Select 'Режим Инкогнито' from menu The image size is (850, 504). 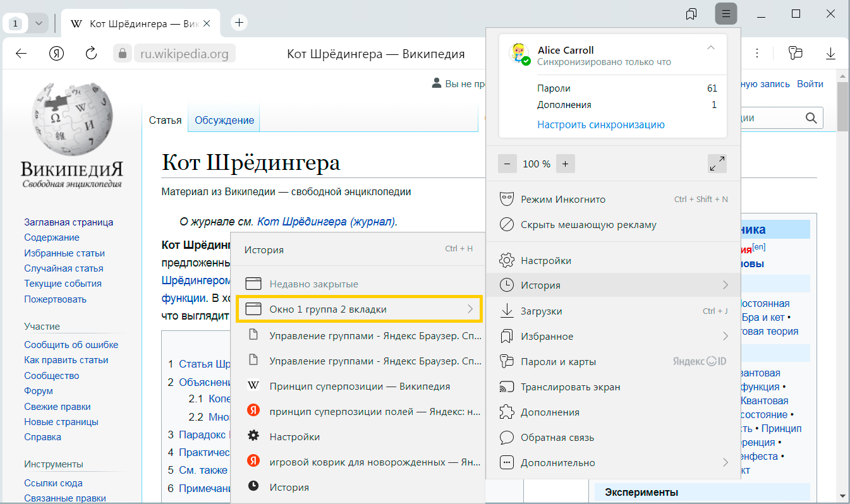[x=562, y=200]
